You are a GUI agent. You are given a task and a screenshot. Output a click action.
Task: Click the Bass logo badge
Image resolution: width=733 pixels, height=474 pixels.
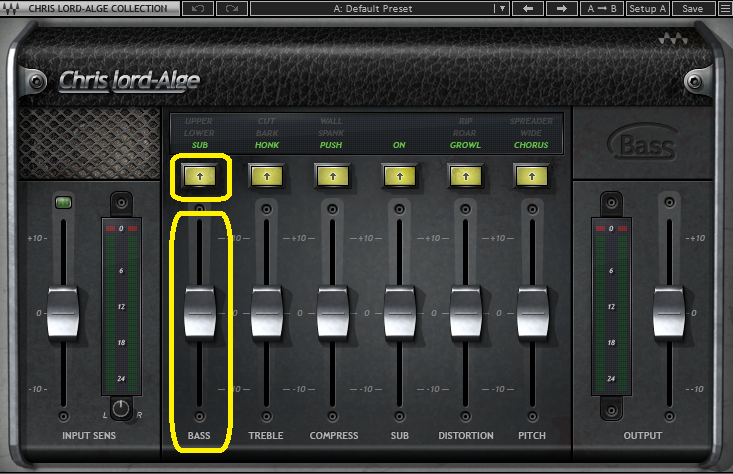click(640, 147)
